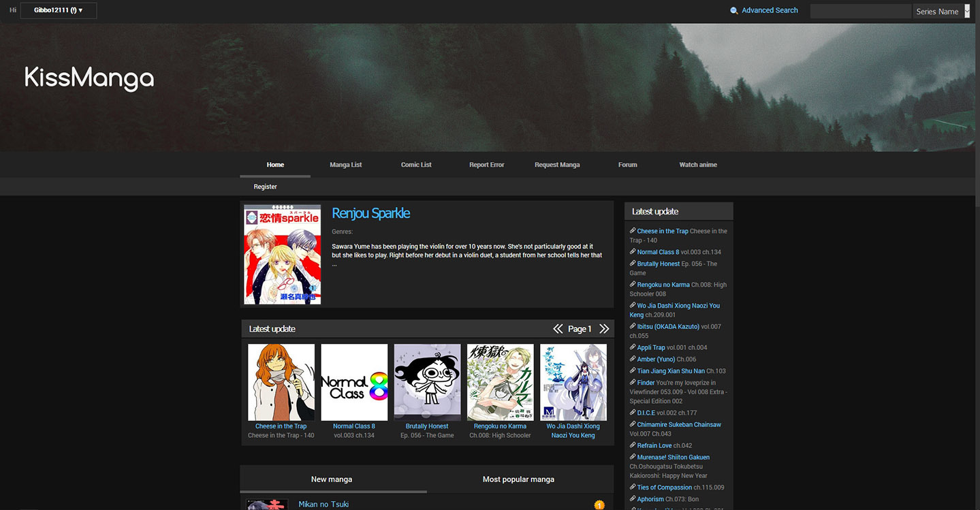980x510 pixels.
Task: Open the Forum tab
Action: click(628, 165)
